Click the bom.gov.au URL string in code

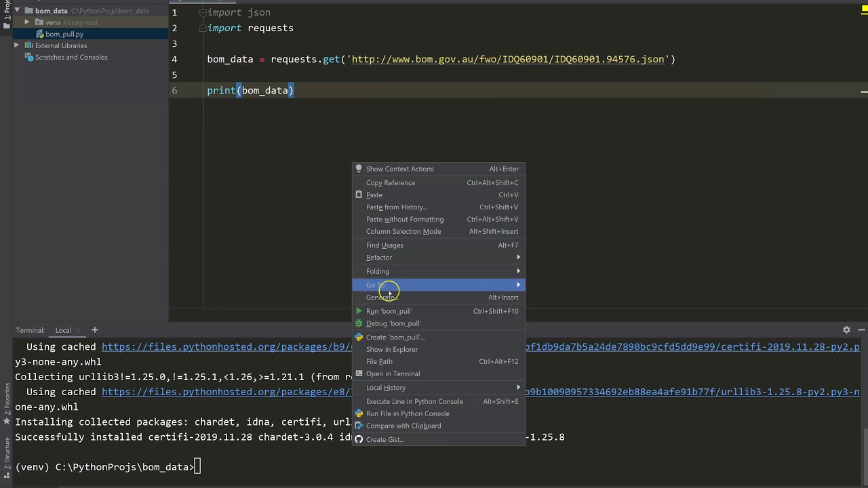pos(508,59)
